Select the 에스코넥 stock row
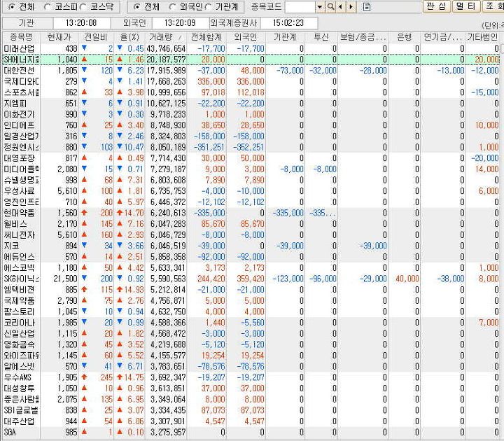Image resolution: width=504 pixels, height=441 pixels. pyautogui.click(x=251, y=267)
